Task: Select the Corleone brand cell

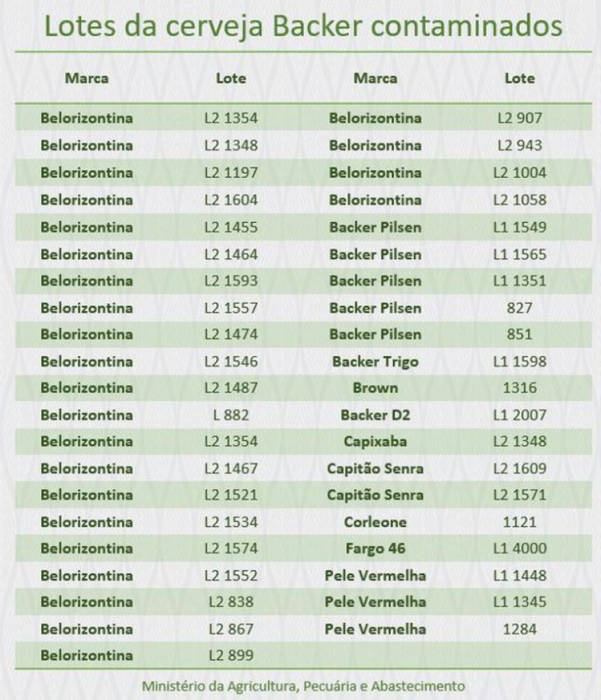Action: 375,522
